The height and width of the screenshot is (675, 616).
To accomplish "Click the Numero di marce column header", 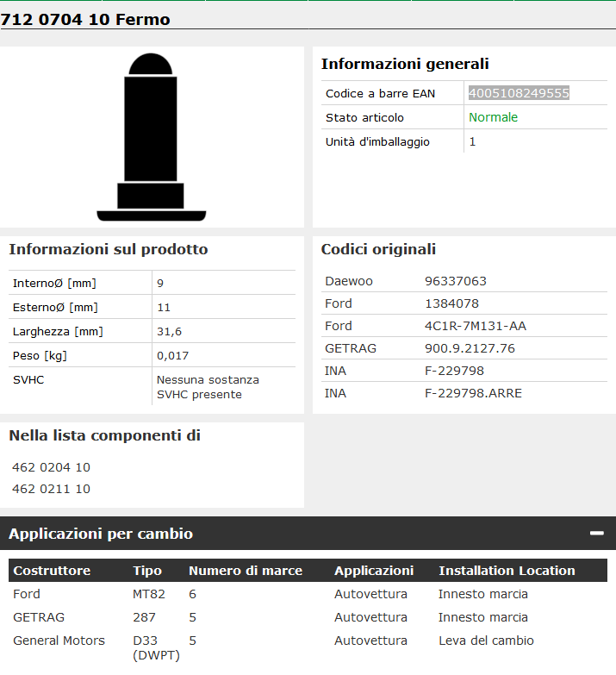I will point(245,571).
